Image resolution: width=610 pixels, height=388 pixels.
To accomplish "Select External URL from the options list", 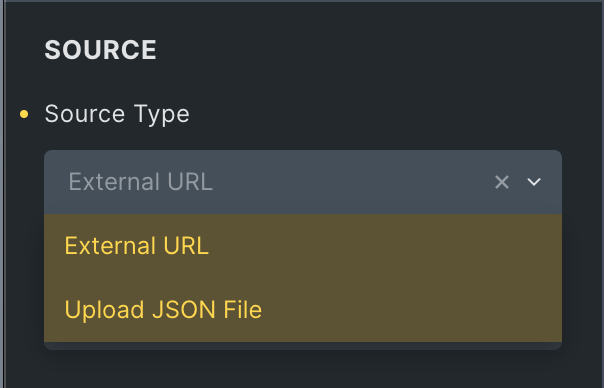I will [303, 246].
